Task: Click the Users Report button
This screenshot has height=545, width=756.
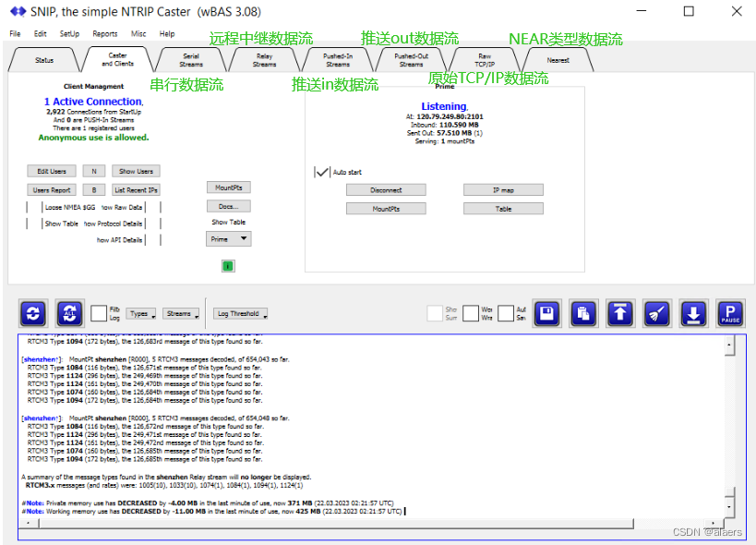Action: click(52, 190)
